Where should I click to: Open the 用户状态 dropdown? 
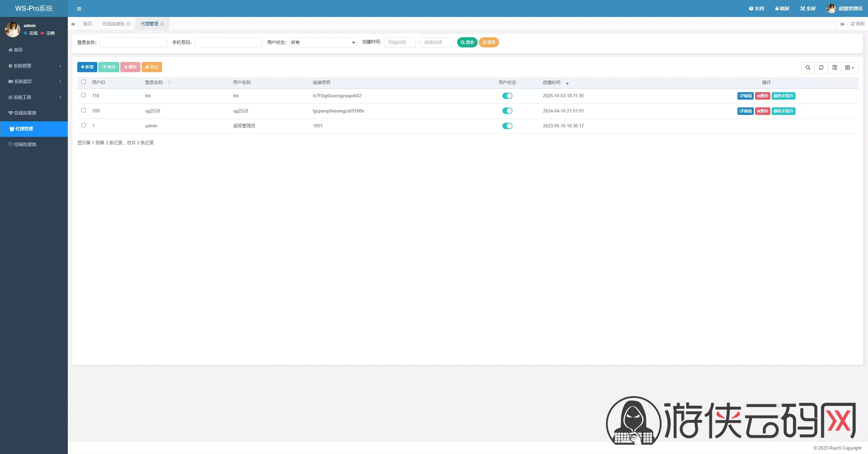click(x=323, y=42)
